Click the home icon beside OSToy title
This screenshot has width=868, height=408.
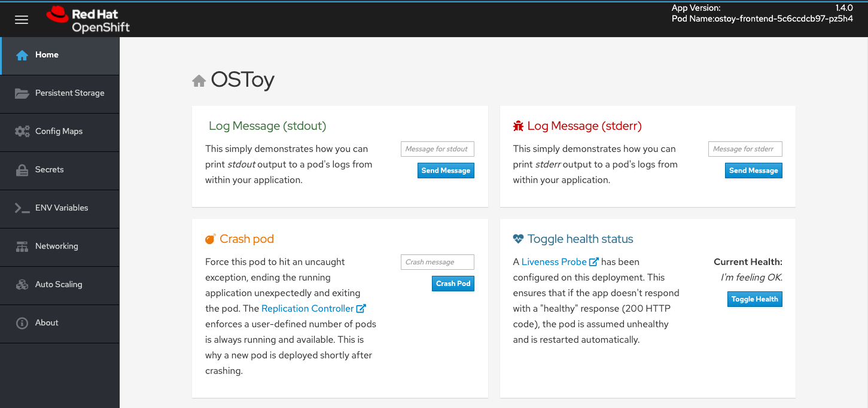pos(199,80)
